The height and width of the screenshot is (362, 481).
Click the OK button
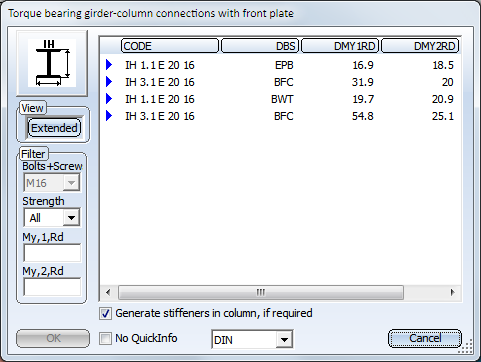53,338
